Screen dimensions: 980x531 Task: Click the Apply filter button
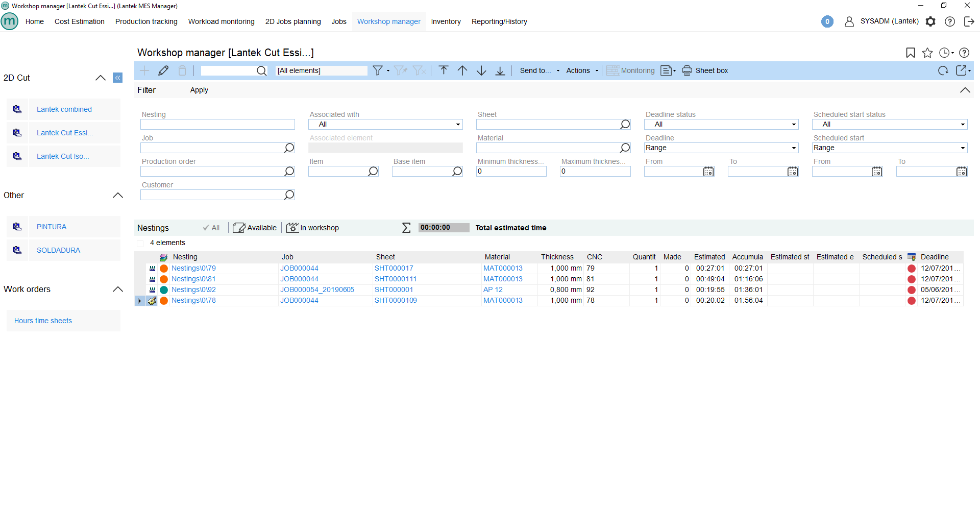tap(199, 90)
